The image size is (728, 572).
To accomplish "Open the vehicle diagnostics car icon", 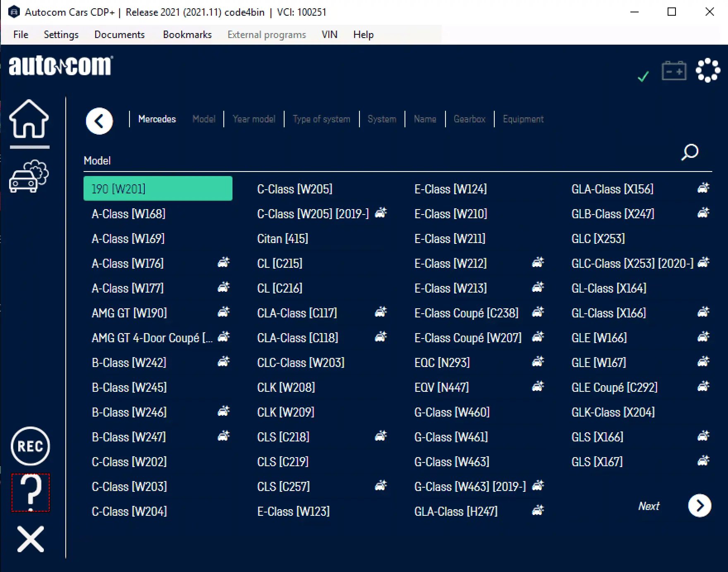I will pyautogui.click(x=29, y=176).
